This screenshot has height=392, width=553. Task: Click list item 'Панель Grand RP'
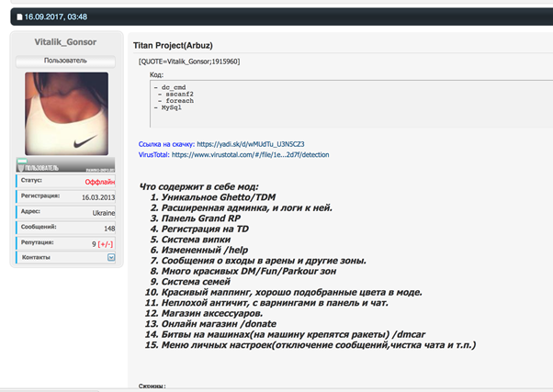pos(201,218)
